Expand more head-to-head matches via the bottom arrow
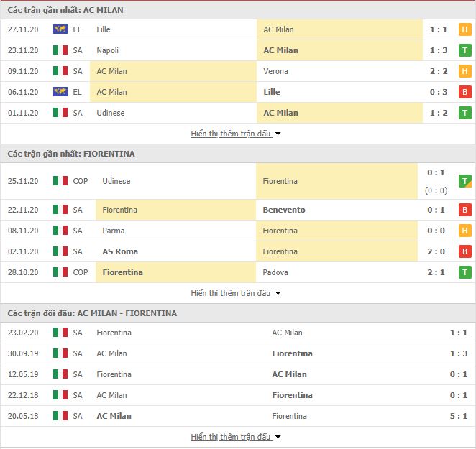Screen dimensions: 476x449 click(278, 438)
